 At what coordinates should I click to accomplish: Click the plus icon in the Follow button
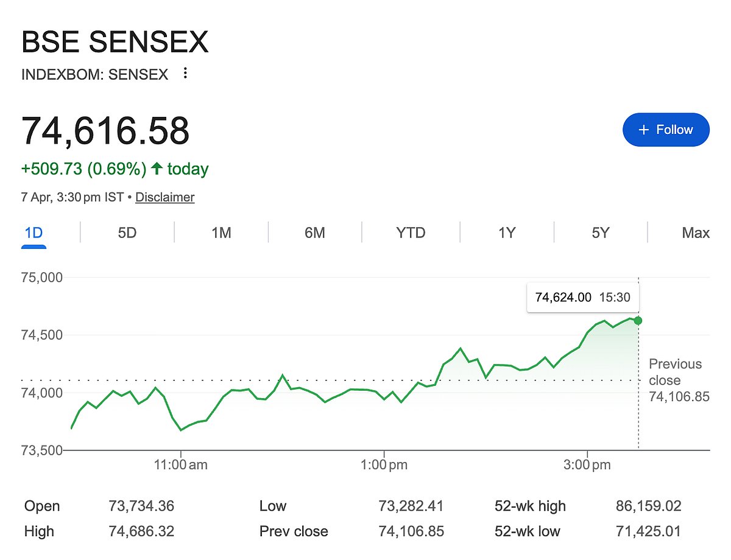pyautogui.click(x=643, y=130)
